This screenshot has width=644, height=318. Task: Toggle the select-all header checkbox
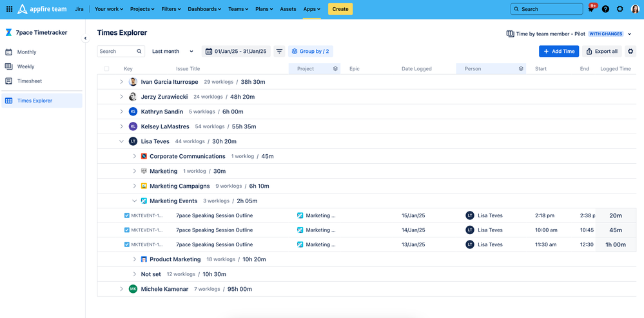coord(107,69)
